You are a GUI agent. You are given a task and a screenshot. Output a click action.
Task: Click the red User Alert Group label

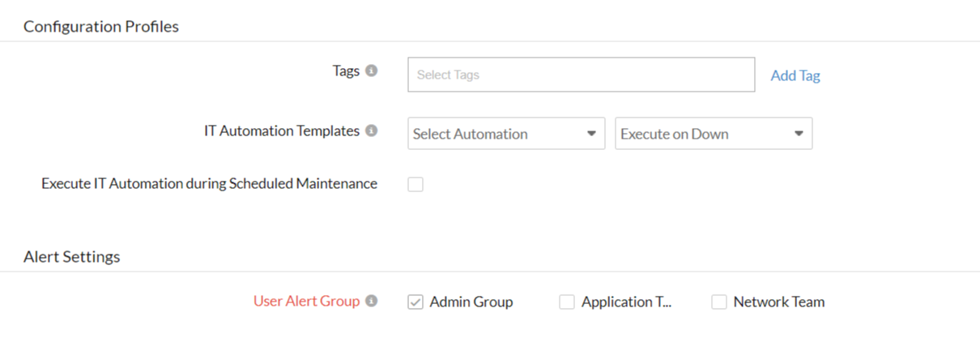coord(306,301)
